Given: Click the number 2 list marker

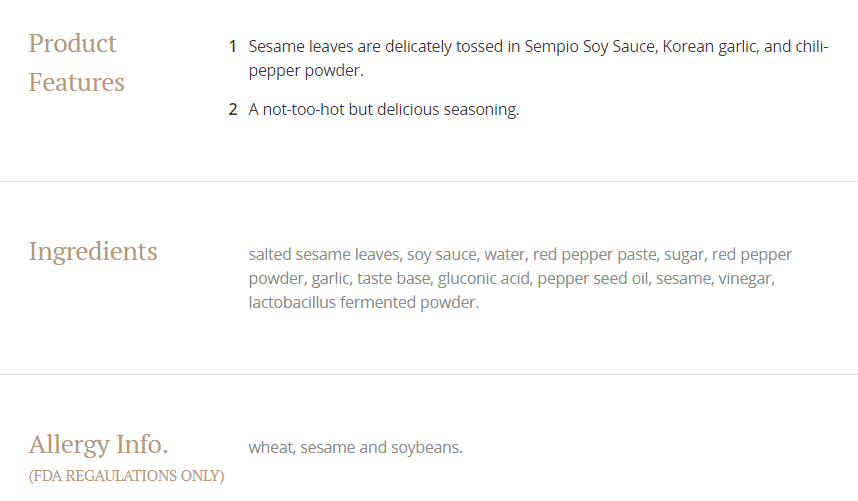Looking at the screenshot, I should pyautogui.click(x=232, y=110).
